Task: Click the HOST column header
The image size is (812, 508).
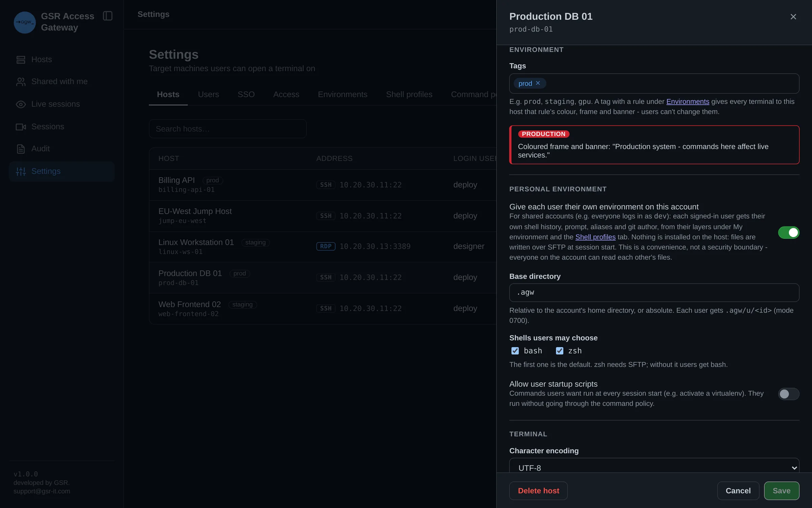Action: pos(168,158)
